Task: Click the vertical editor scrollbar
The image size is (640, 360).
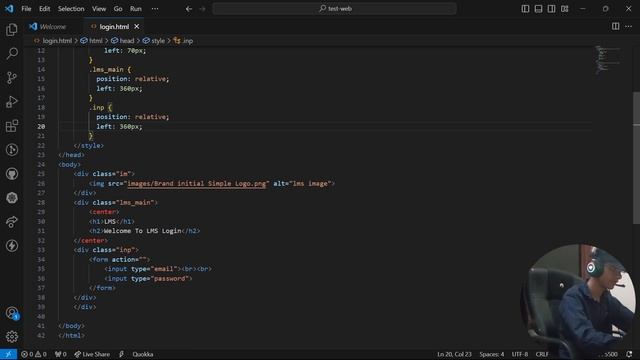Action: tap(636, 158)
